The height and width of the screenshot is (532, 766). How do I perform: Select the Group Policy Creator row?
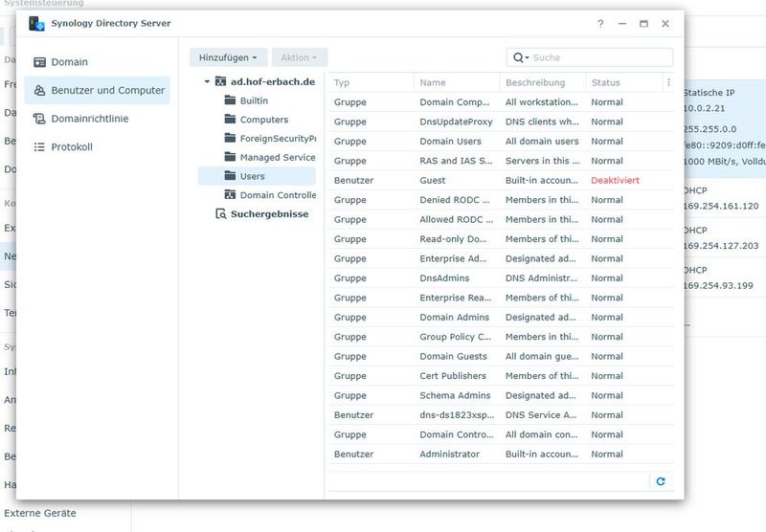click(x=502, y=337)
